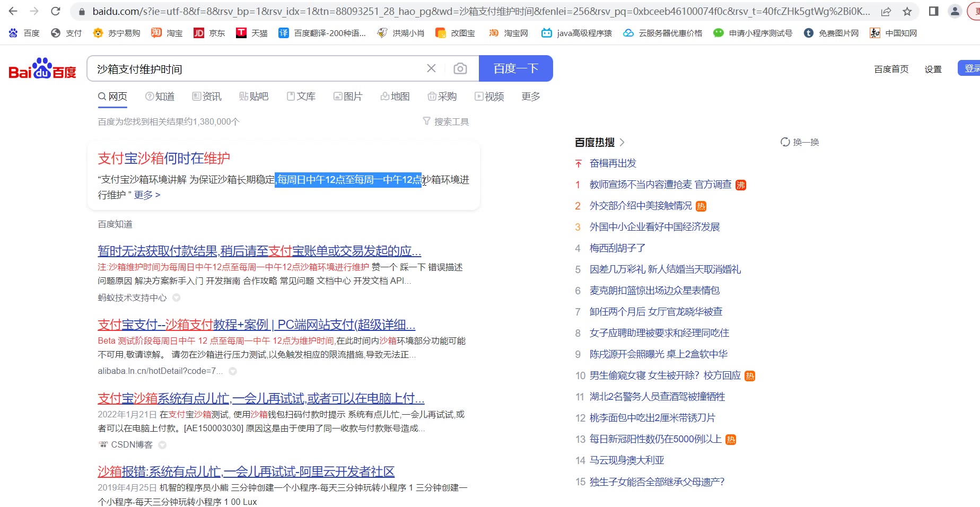Switch to the 视频 search tab
The height and width of the screenshot is (507, 980).
click(x=489, y=96)
